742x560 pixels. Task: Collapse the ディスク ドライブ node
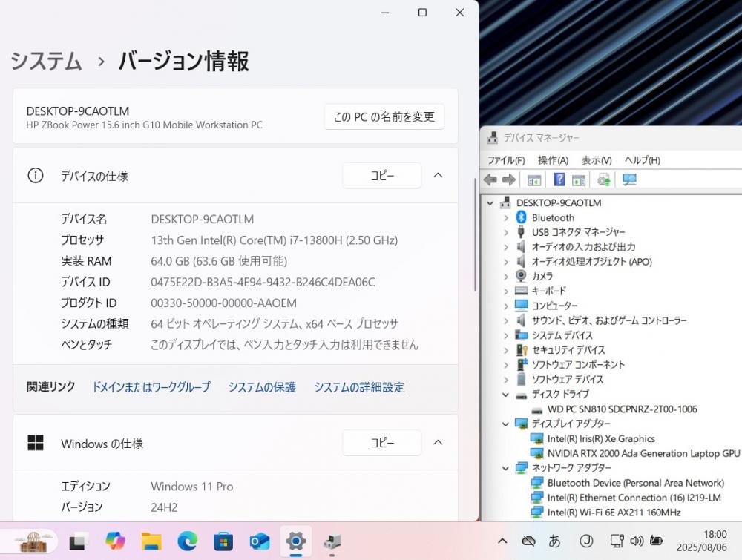click(506, 395)
